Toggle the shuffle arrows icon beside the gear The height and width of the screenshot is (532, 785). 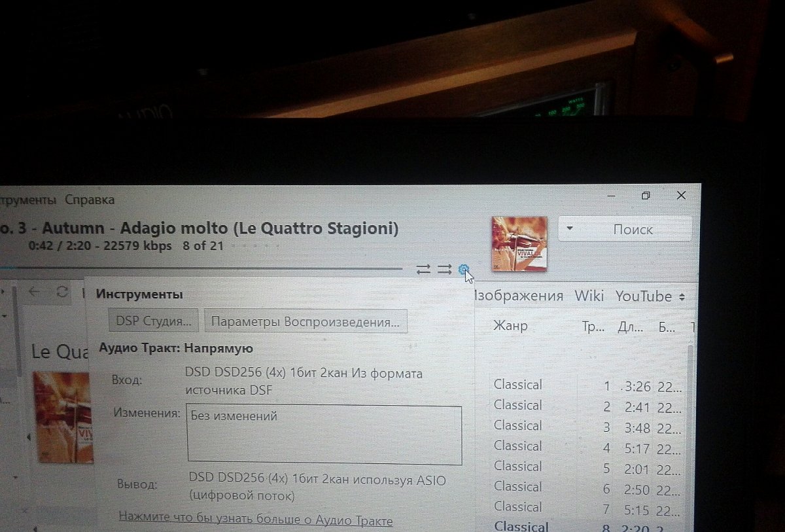[x=445, y=269]
